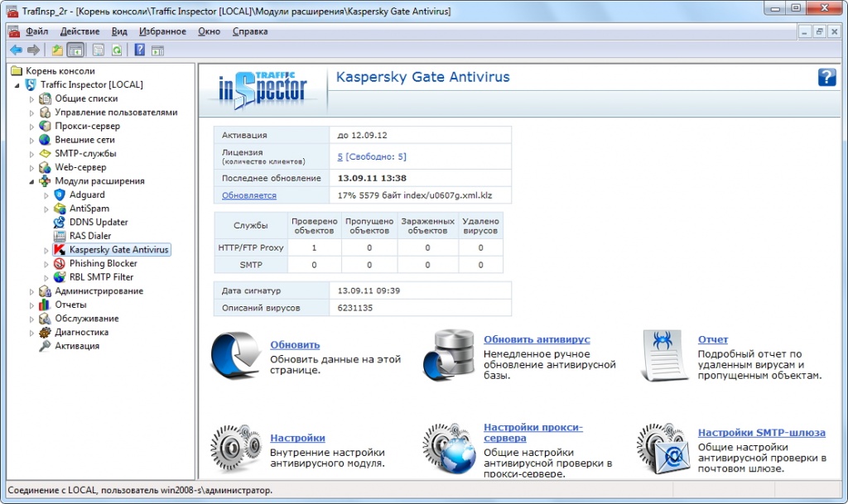848x504 pixels.
Task: Open the Окно menu
Action: pos(209,31)
